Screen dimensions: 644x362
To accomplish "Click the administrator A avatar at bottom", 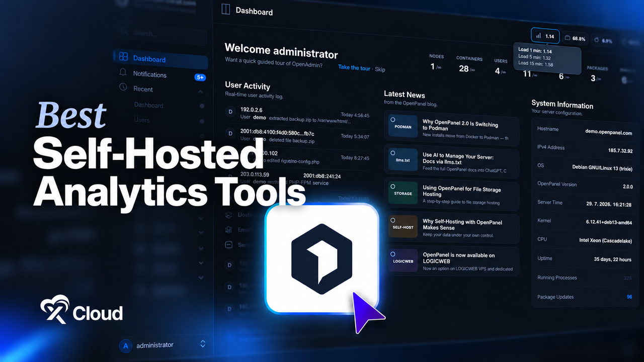I will point(125,346).
